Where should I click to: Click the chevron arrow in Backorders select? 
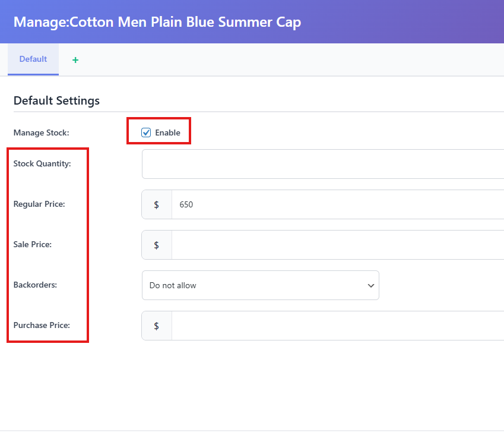pyautogui.click(x=371, y=285)
